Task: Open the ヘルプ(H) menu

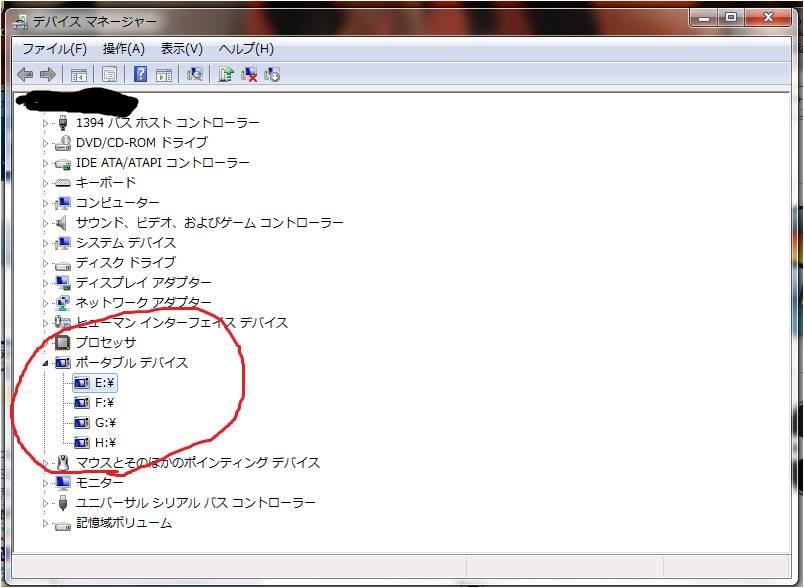Action: (x=246, y=49)
